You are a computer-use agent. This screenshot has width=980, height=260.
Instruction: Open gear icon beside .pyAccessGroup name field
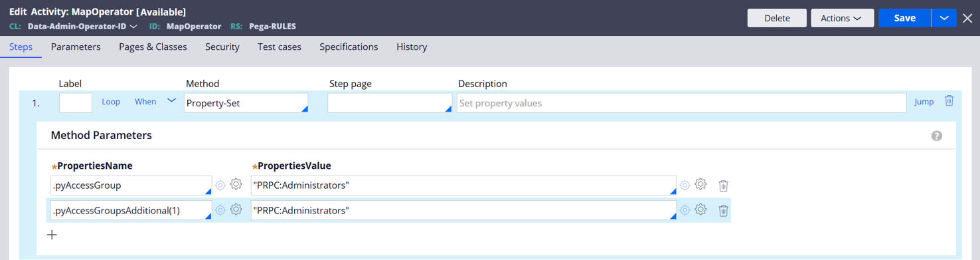tap(236, 185)
